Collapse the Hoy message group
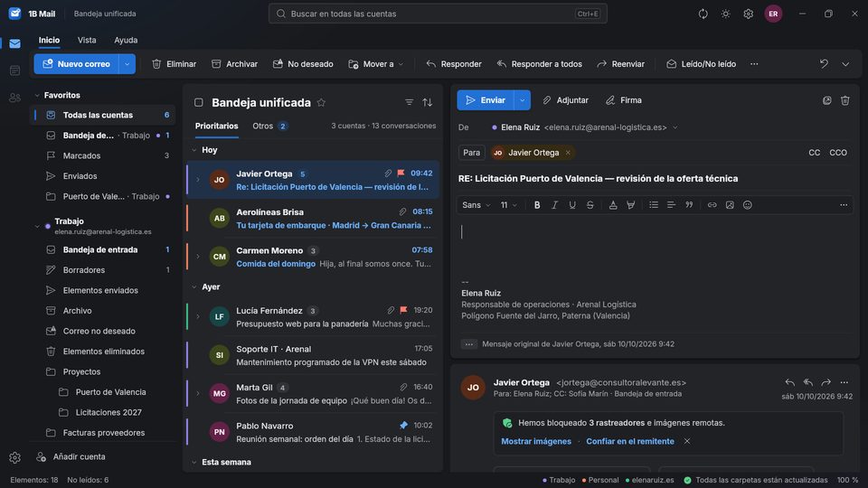This screenshot has height=488, width=868. (193, 150)
